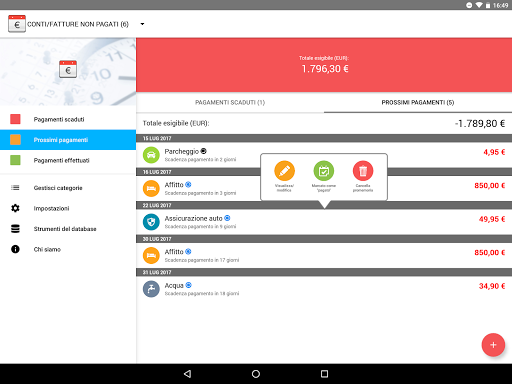Tap the euro calendar icon in the drawer header
The width and height of the screenshot is (512, 384).
(68, 69)
